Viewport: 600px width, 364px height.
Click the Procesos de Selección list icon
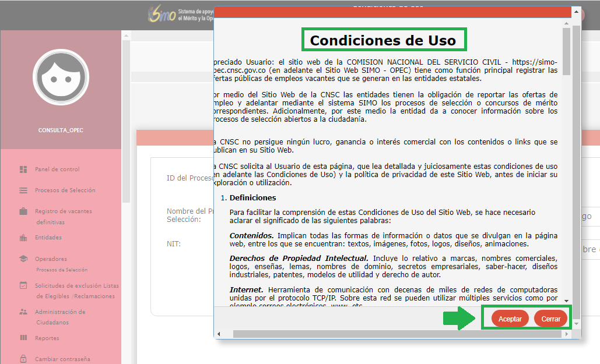pos(23,190)
